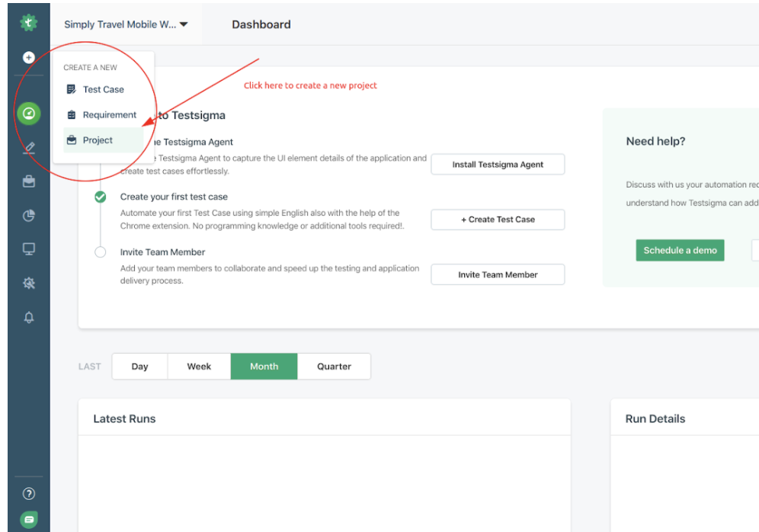The width and height of the screenshot is (759, 532).
Task: Click the + Create Test Case button
Action: click(498, 220)
